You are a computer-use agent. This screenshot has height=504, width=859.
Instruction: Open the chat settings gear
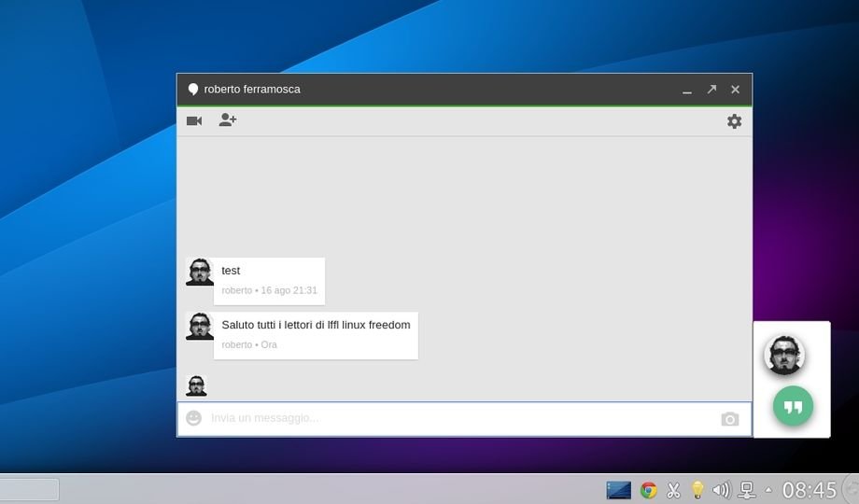click(x=734, y=121)
